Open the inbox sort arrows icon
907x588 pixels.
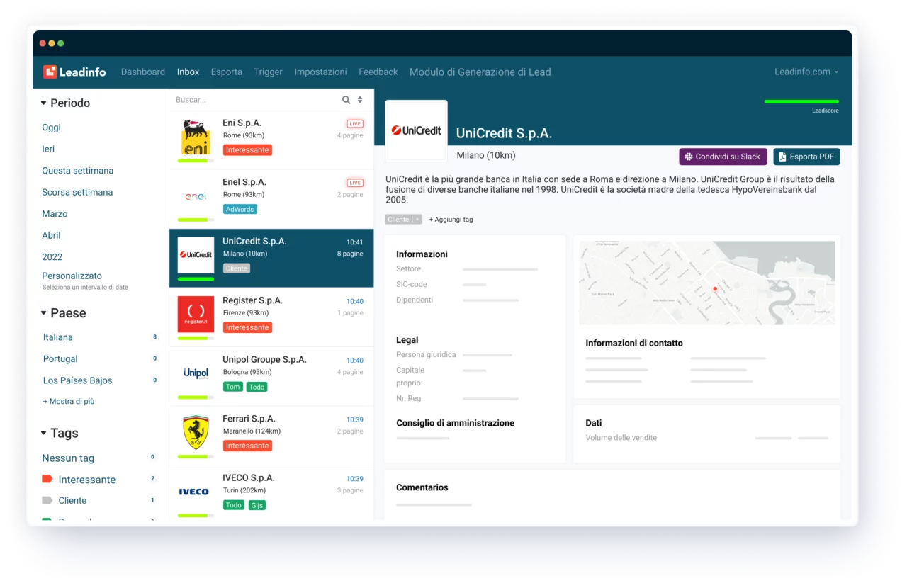coord(360,100)
